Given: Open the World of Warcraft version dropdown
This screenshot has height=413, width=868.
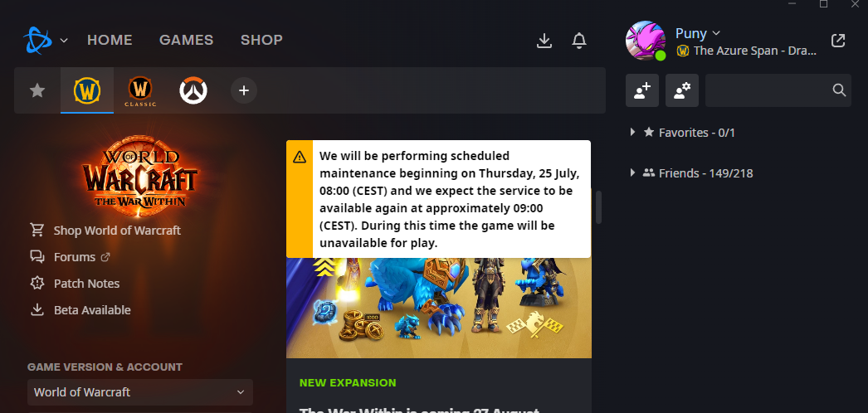Looking at the screenshot, I should (140, 392).
